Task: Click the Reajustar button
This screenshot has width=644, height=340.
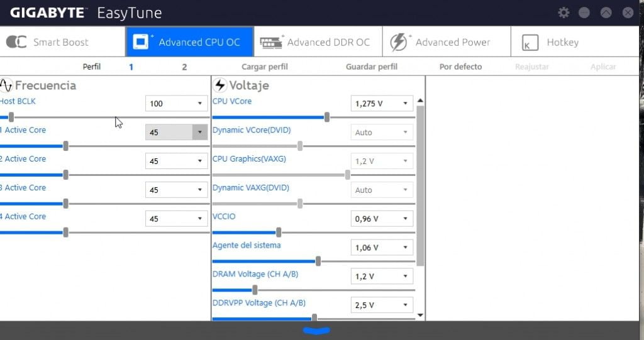Action: pos(532,67)
